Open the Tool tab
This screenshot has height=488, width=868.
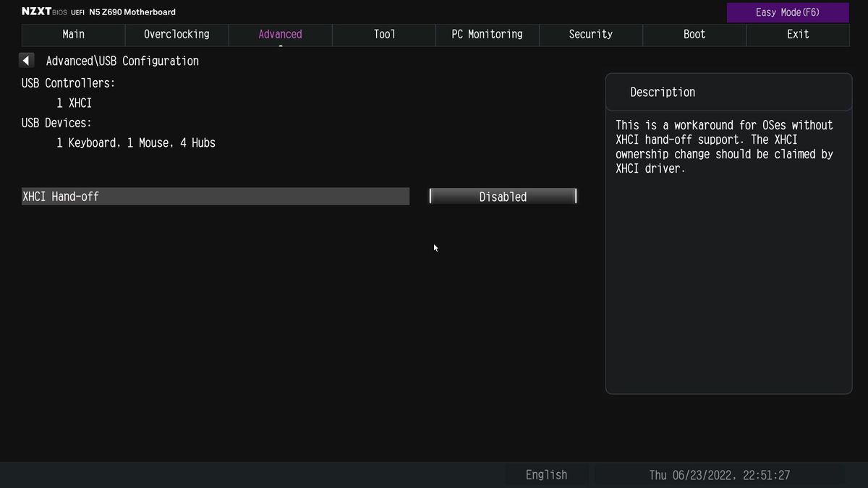pos(384,34)
